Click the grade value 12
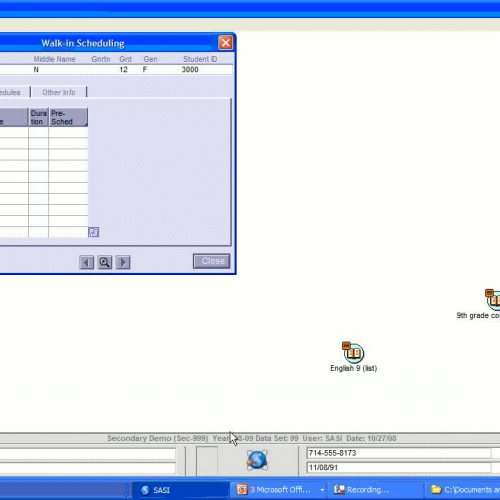The image size is (500, 500). (123, 70)
